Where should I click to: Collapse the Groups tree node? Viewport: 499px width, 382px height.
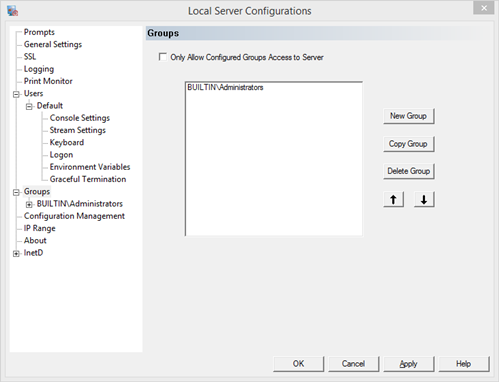[16, 192]
